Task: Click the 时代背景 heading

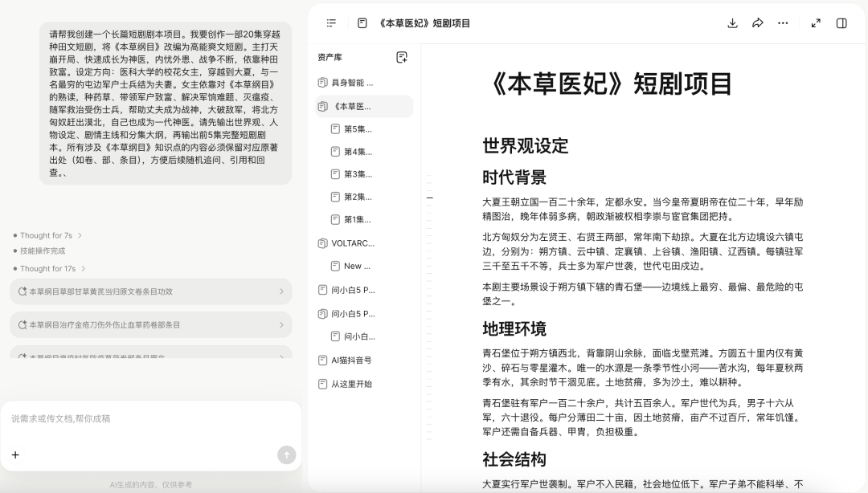Action: click(514, 177)
